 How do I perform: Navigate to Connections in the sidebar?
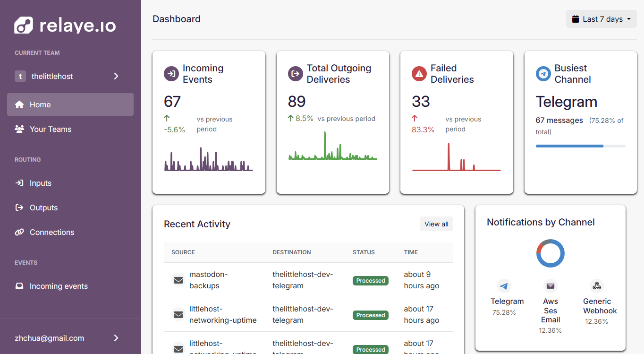[x=70, y=232]
